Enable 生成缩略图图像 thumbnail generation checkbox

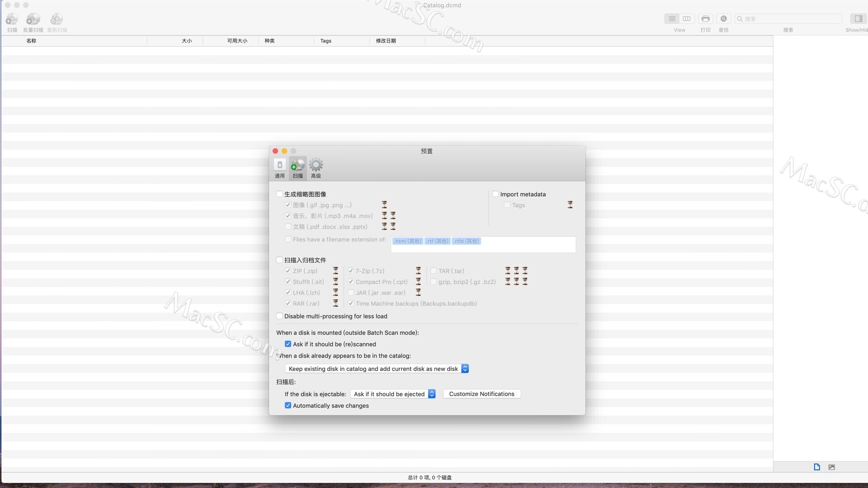point(279,194)
